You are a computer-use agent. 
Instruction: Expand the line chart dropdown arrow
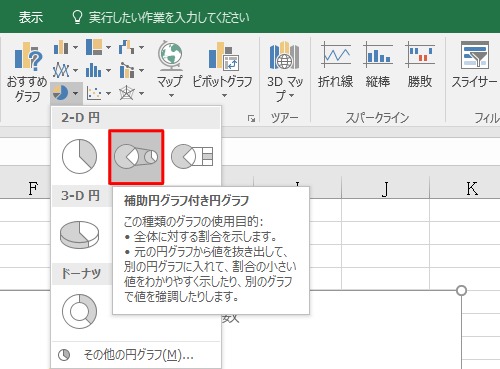[75, 70]
